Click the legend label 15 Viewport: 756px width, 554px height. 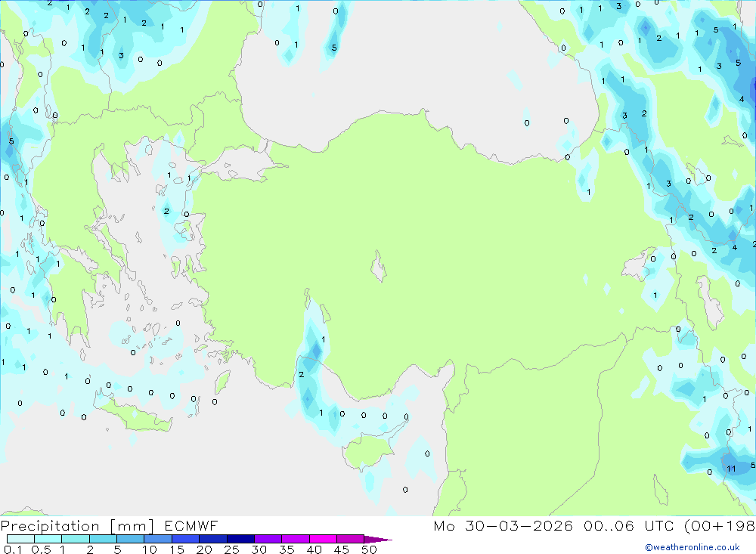tap(176, 549)
